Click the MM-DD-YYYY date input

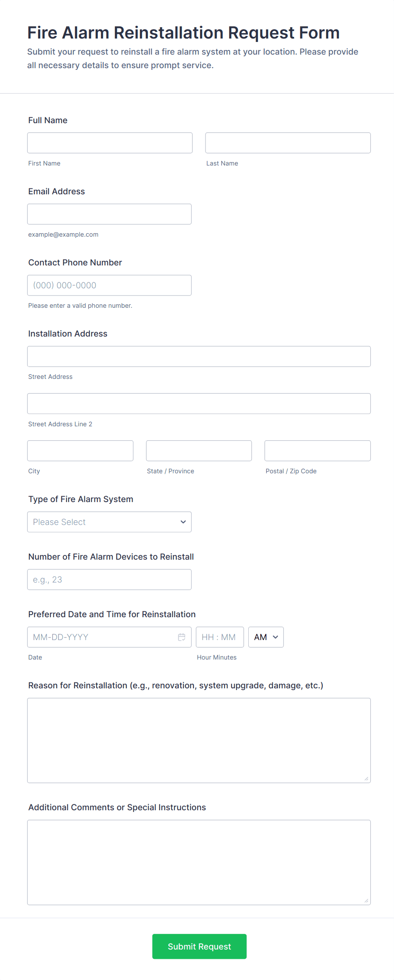[x=102, y=637]
